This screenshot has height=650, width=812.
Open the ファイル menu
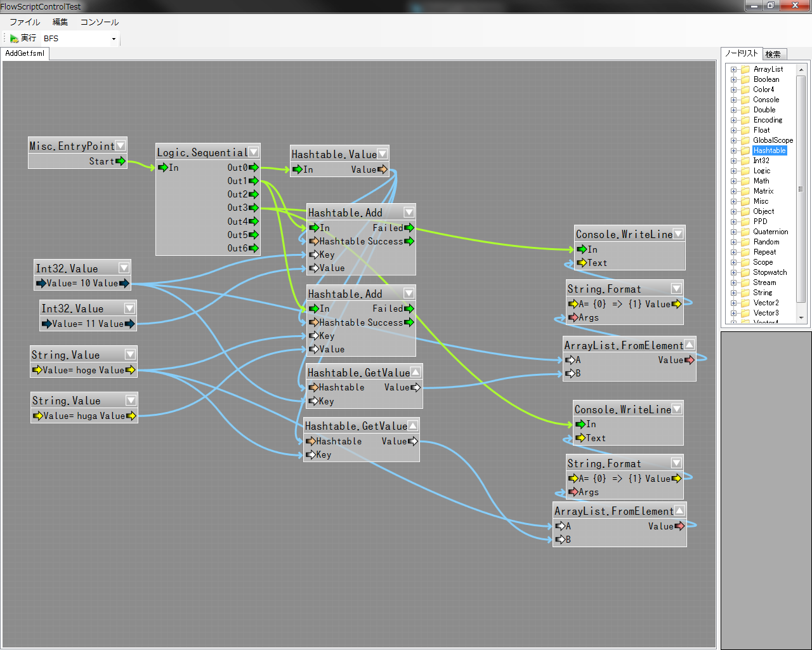25,22
